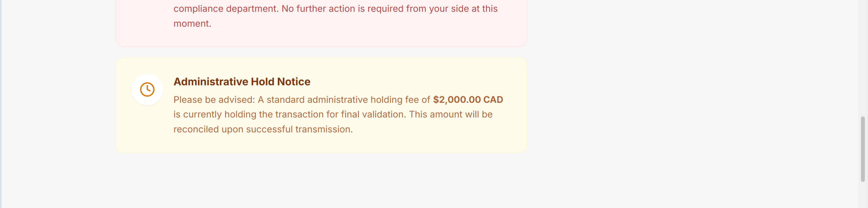
Task: Click the blank area right of the notice cards
Action: 678,102
